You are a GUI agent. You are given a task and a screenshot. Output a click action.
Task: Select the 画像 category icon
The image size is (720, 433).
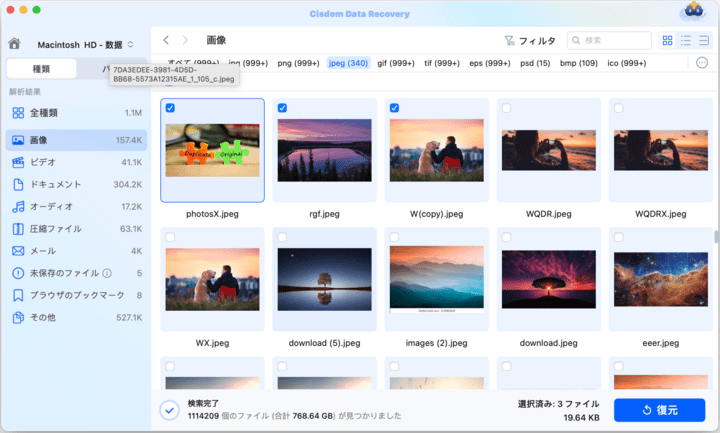(18, 140)
